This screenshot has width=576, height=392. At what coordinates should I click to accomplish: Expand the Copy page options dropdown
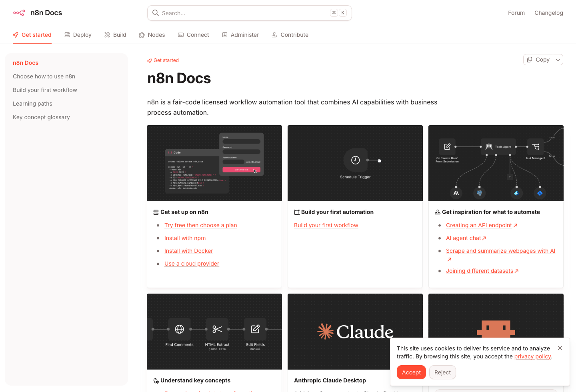[x=558, y=60]
